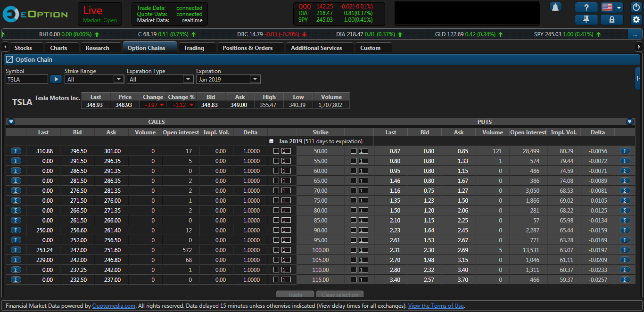This screenshot has width=644, height=312.
Task: Collapse the right side panel handle
Action: pyautogui.click(x=638, y=78)
